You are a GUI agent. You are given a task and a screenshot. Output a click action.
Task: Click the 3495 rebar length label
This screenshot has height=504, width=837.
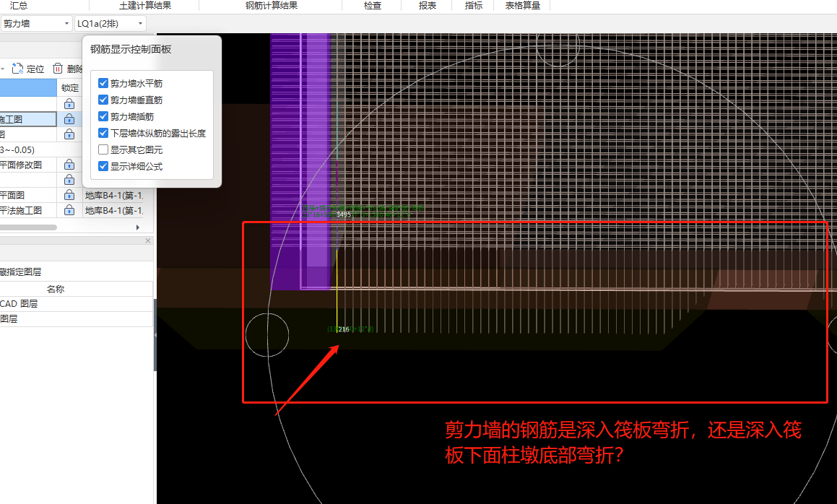tap(344, 214)
